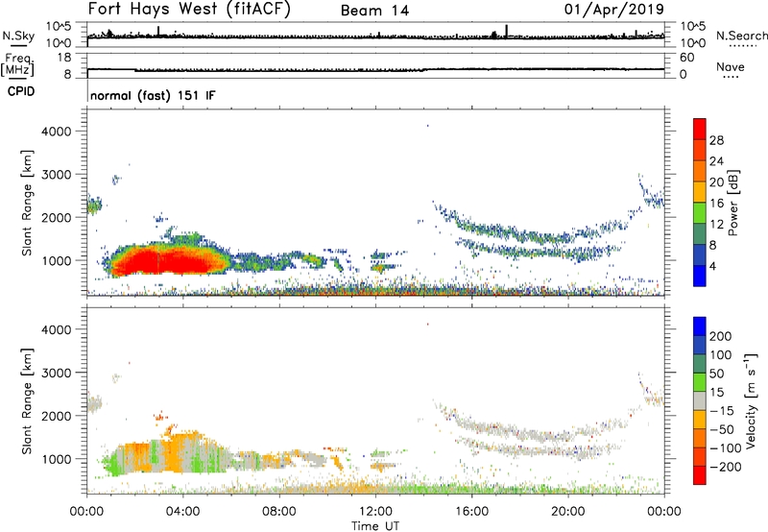This screenshot has width=768, height=532.
Task: Click the '20:00' time axis label
Action: [x=568, y=512]
